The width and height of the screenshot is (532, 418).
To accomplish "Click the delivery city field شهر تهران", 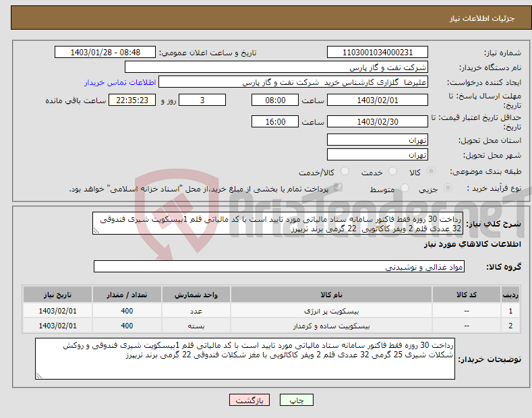I will coord(378,154).
